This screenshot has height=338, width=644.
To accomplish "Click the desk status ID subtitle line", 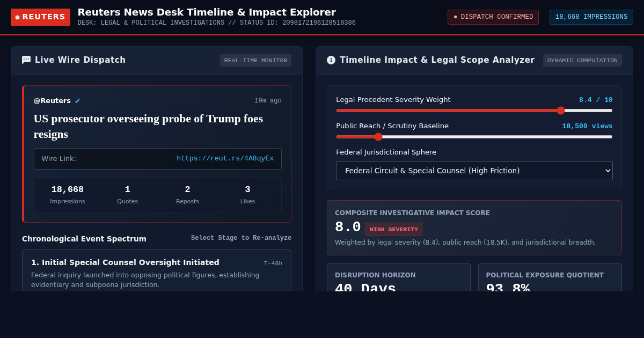I will point(216,23).
